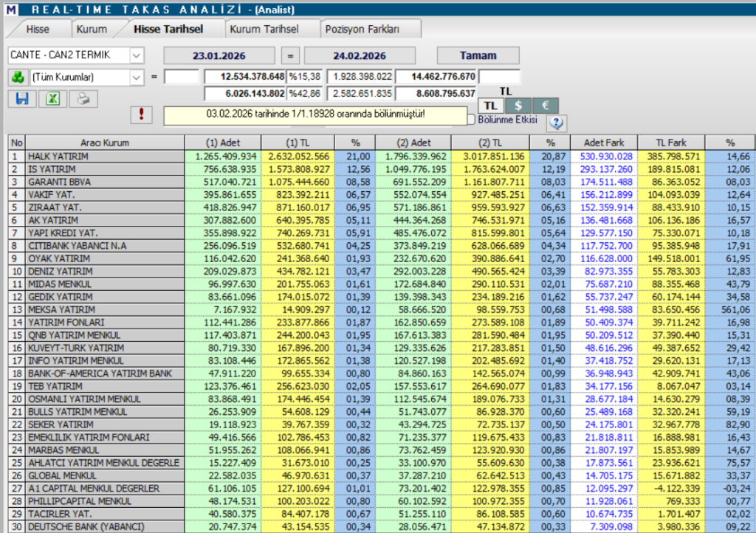Image resolution: width=756 pixels, height=533 pixels.
Task: Switch currency to Euro
Action: 546,106
